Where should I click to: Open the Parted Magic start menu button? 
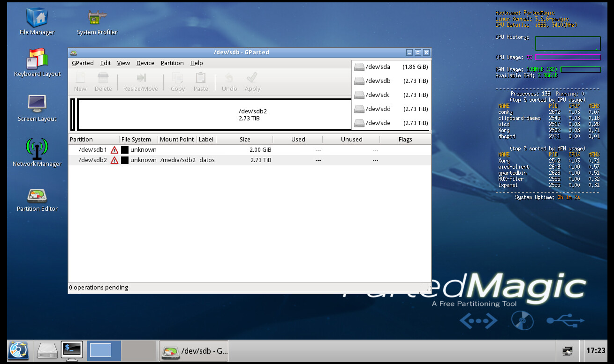(18, 350)
